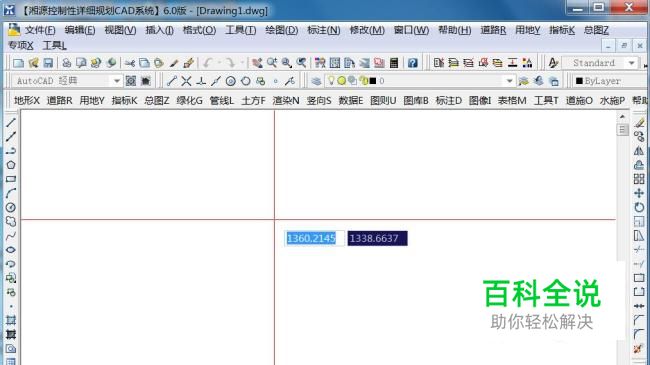Select the Spline draw tool

click(x=11, y=236)
